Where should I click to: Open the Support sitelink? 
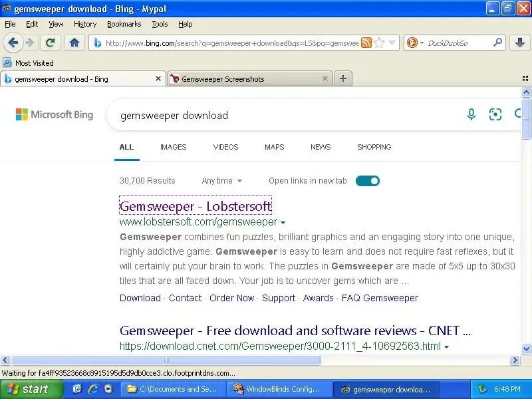(x=279, y=298)
